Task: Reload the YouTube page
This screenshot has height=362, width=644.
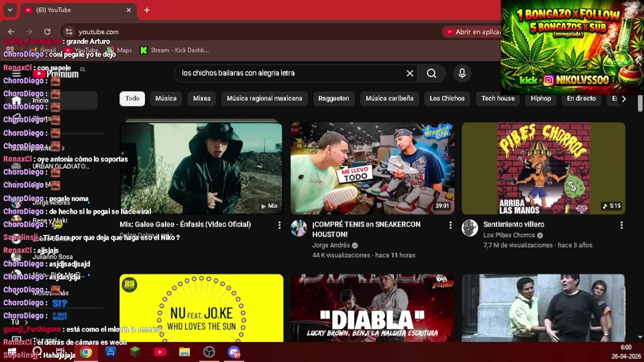Action: coord(47,32)
